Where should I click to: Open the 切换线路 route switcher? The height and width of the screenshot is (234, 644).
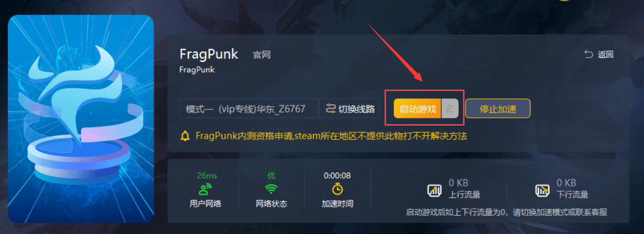tap(351, 109)
